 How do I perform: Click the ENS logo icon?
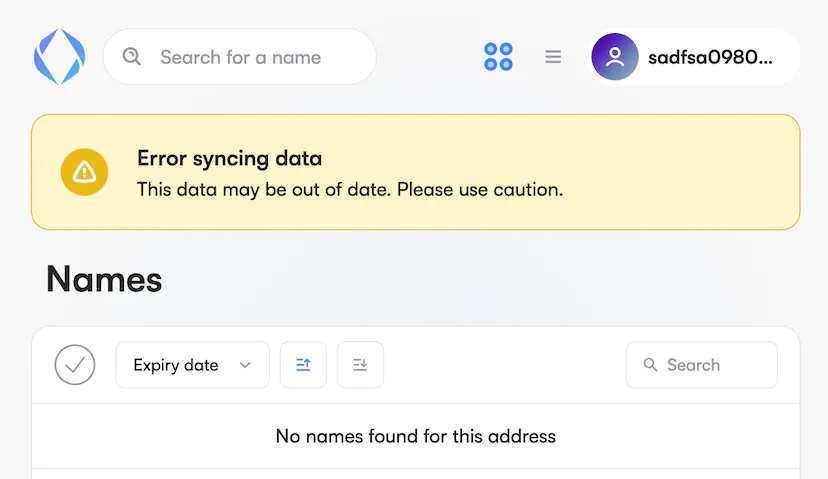click(x=59, y=56)
